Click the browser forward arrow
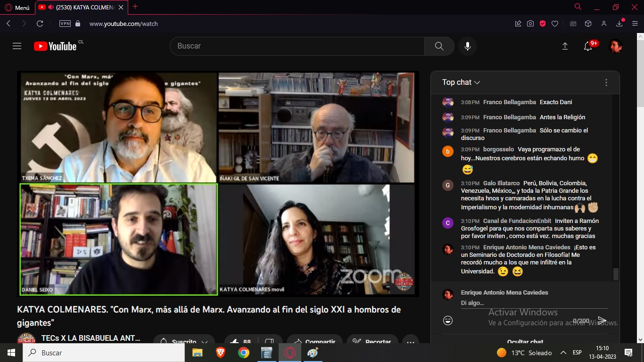The width and height of the screenshot is (644, 362). [24, 24]
